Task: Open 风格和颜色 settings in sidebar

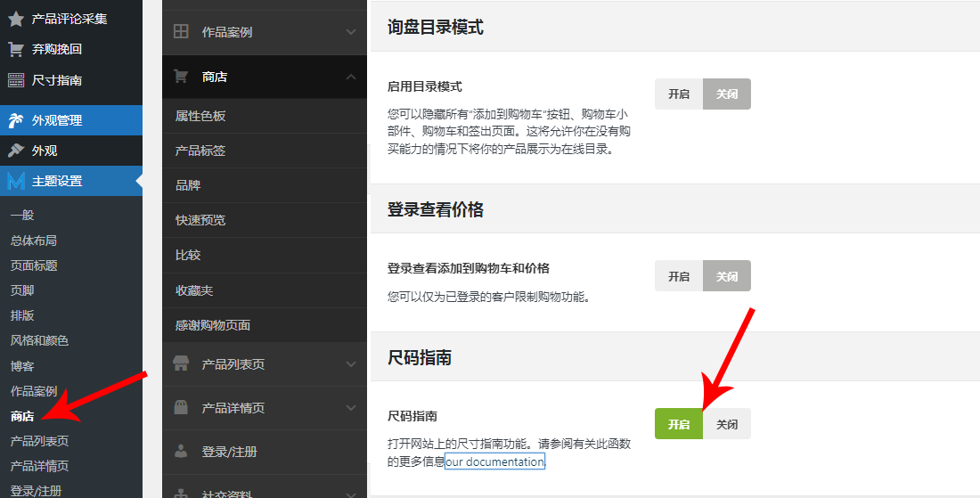Action: 39,340
